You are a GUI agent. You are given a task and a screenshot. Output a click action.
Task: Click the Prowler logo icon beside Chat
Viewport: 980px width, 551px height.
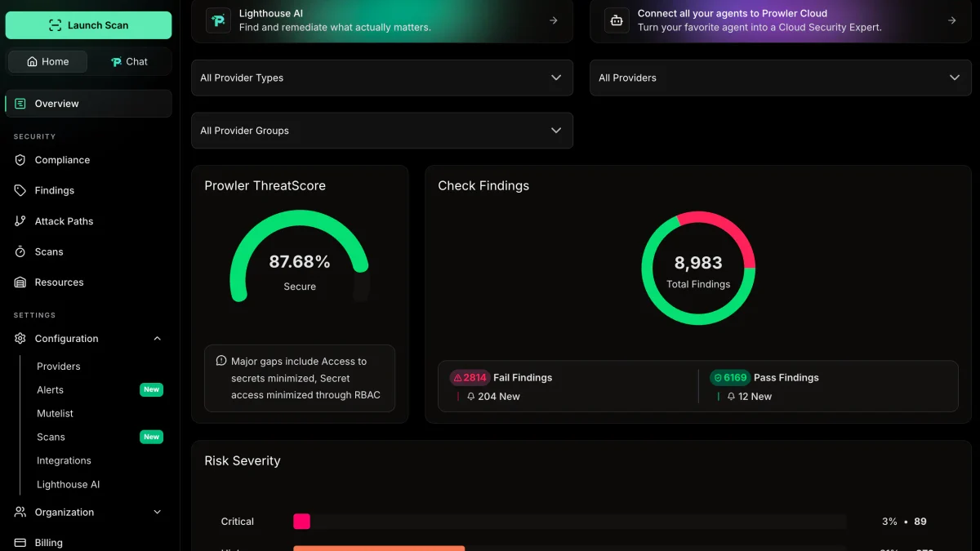click(116, 61)
